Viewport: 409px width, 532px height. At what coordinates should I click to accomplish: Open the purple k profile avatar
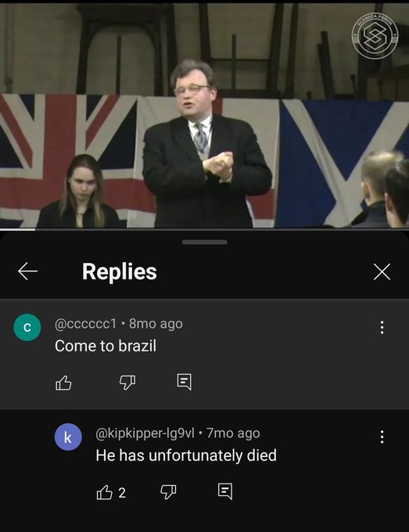coord(68,437)
